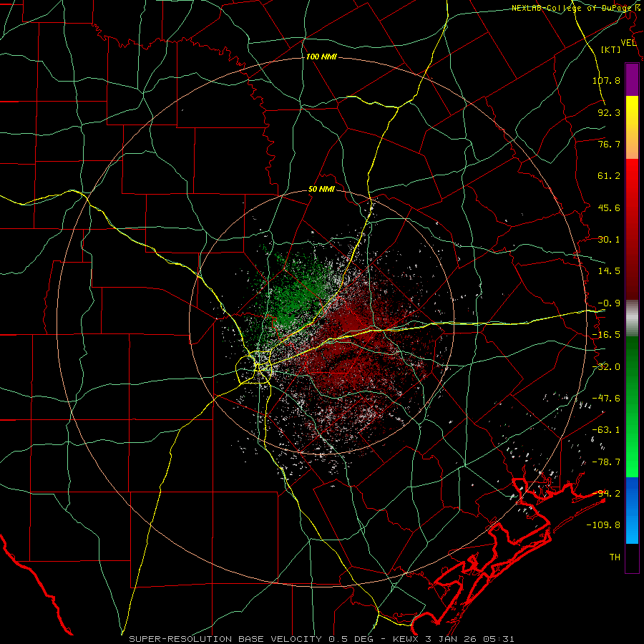Click the yellow-orange segment of the color bar
Screen dimensions: 644x644
[x=632, y=127]
